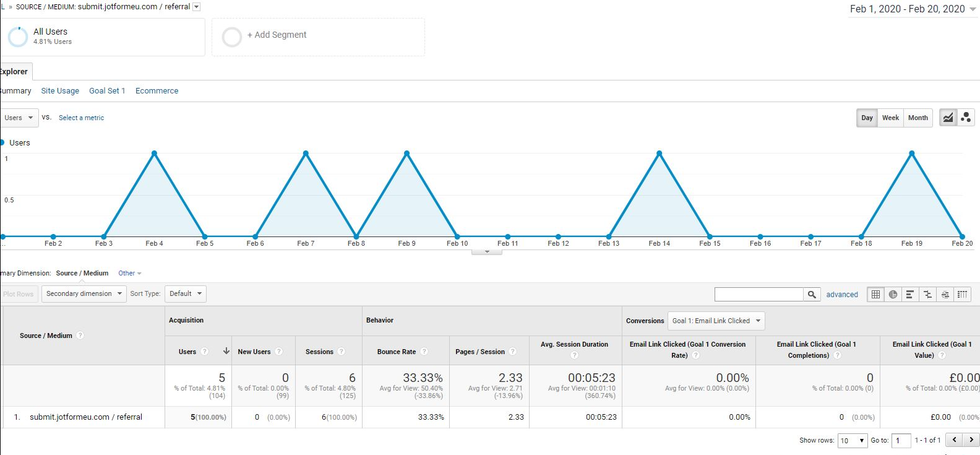Set graph interval to Day
Image resolution: width=980 pixels, height=455 pixels.
tap(867, 118)
